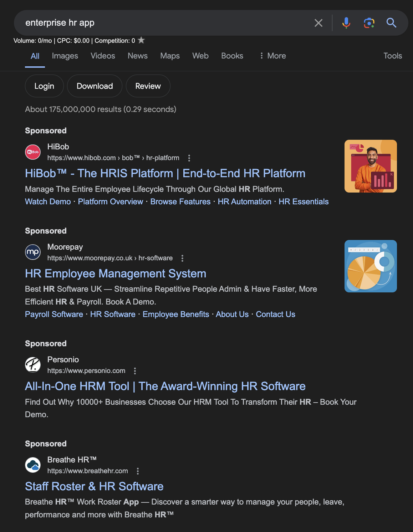Click the HiBob favicon logo
Screen dimensions: 413x532
coord(33,152)
